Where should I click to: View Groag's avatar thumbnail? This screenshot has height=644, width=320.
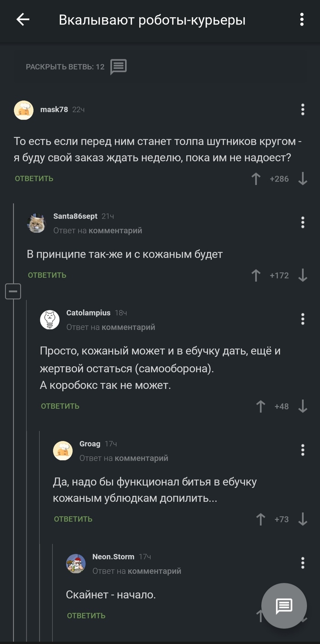(63, 451)
